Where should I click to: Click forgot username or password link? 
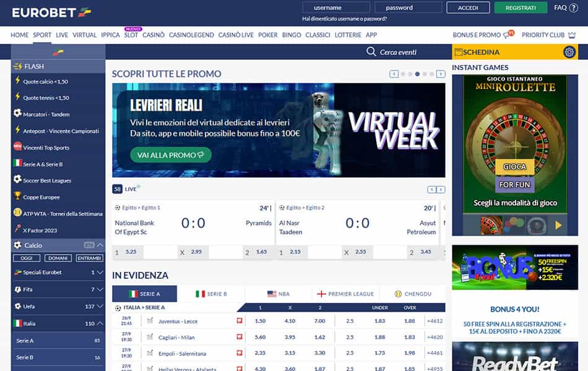(344, 19)
